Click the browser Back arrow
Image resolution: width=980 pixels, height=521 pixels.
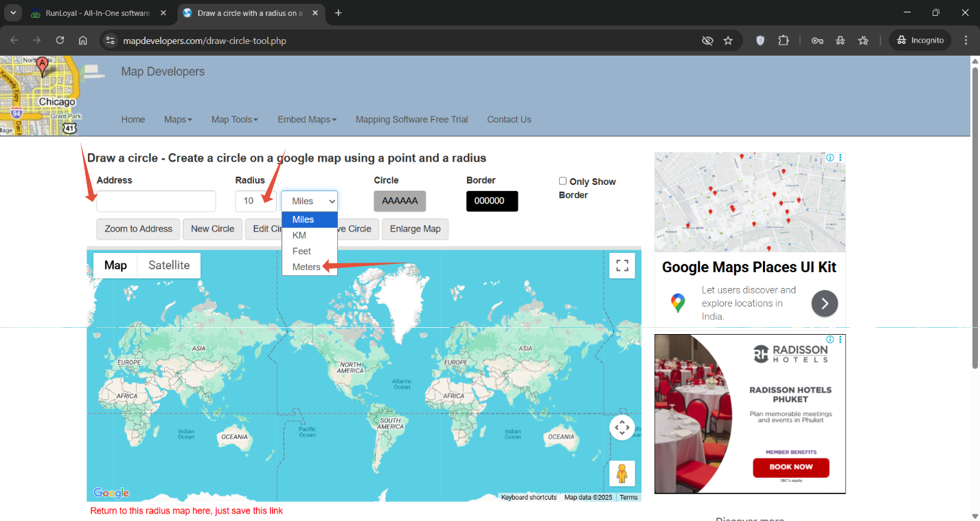(14, 41)
